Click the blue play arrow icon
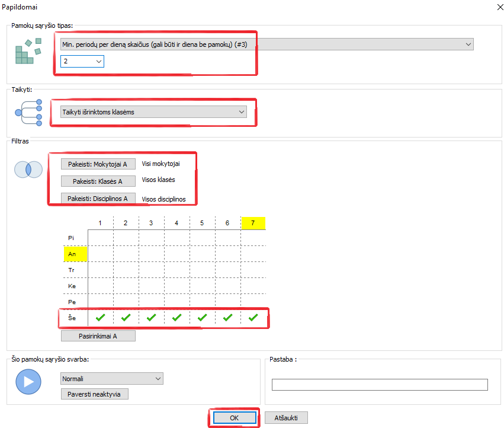This screenshot has height=428, width=504. pos(28,382)
